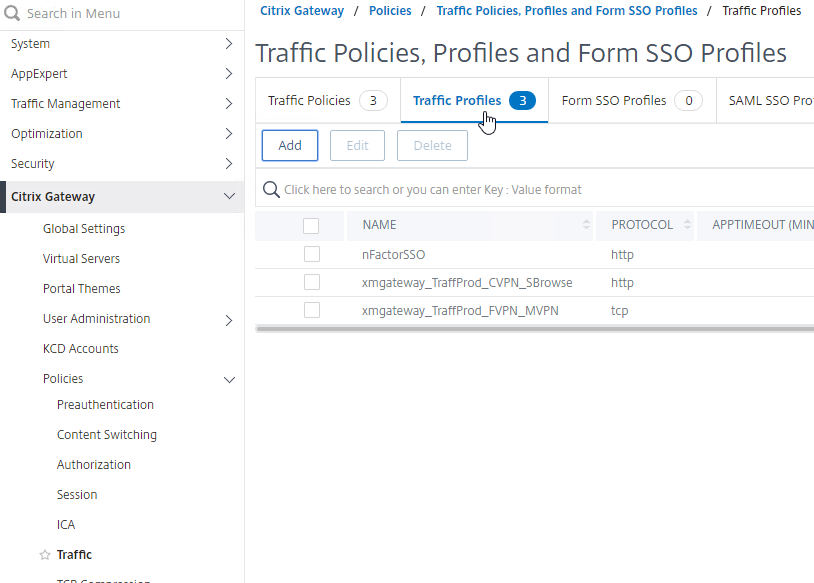Check the xmgateway_TraffProd_FVPN_MVPN row checkbox

pos(312,310)
